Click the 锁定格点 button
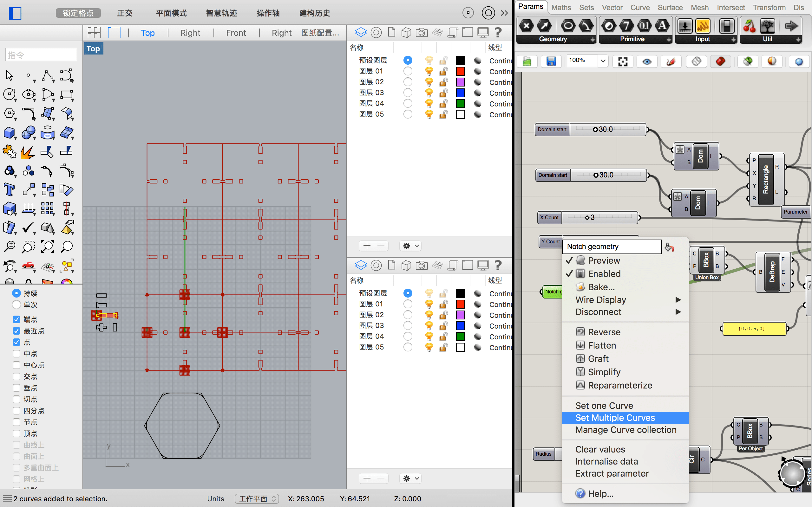This screenshot has height=507, width=812. pos(78,13)
